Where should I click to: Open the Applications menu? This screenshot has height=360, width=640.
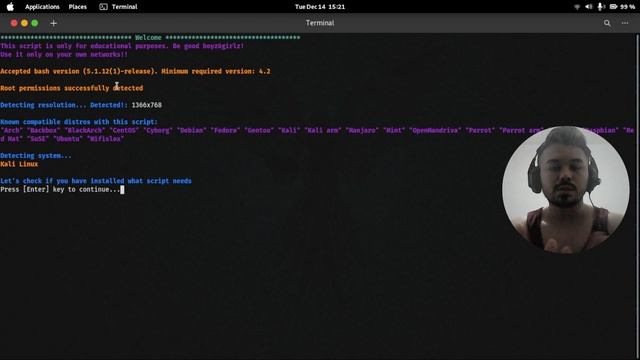pos(42,7)
